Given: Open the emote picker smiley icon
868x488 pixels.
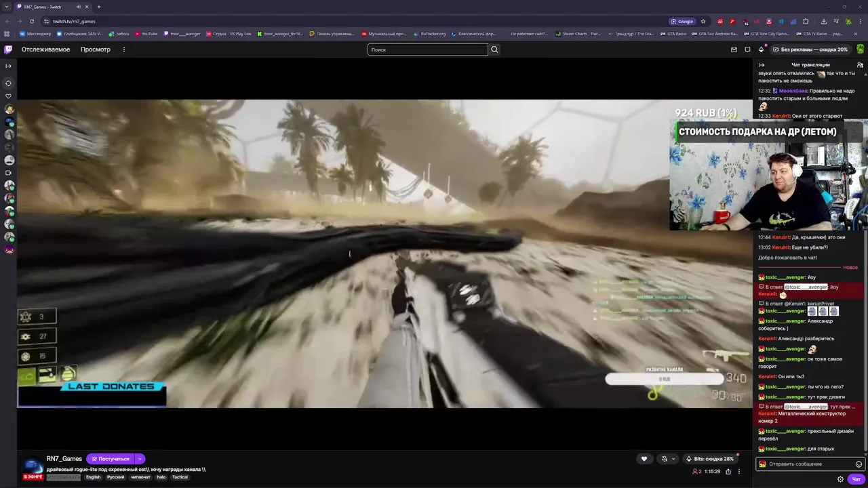Looking at the screenshot, I should pyautogui.click(x=859, y=464).
